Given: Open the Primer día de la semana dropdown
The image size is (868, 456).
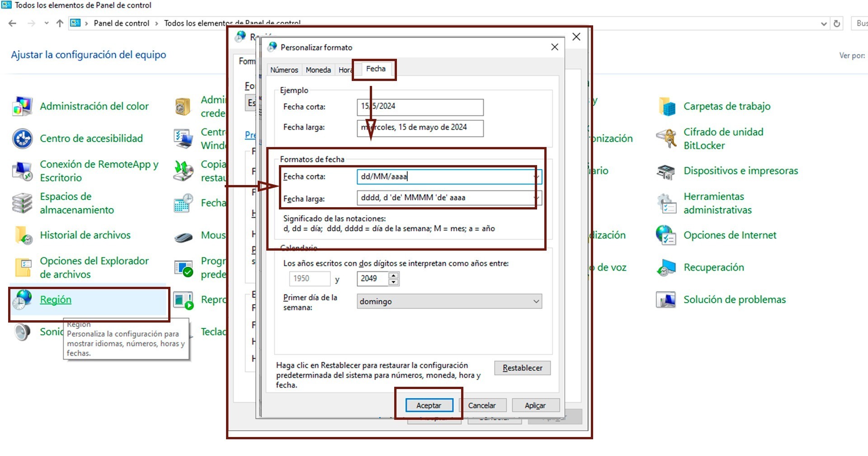Looking at the screenshot, I should point(536,301).
